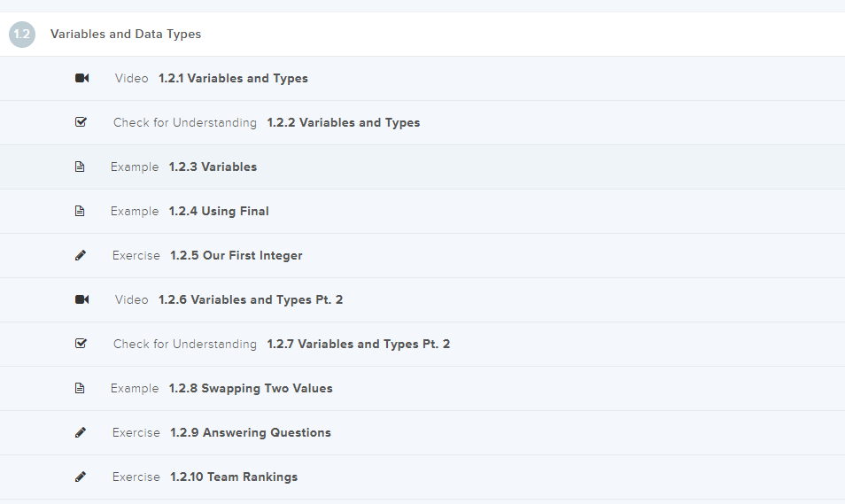Collapse the Variables and Data Types section
Image resolution: width=845 pixels, height=504 pixels.
(126, 35)
